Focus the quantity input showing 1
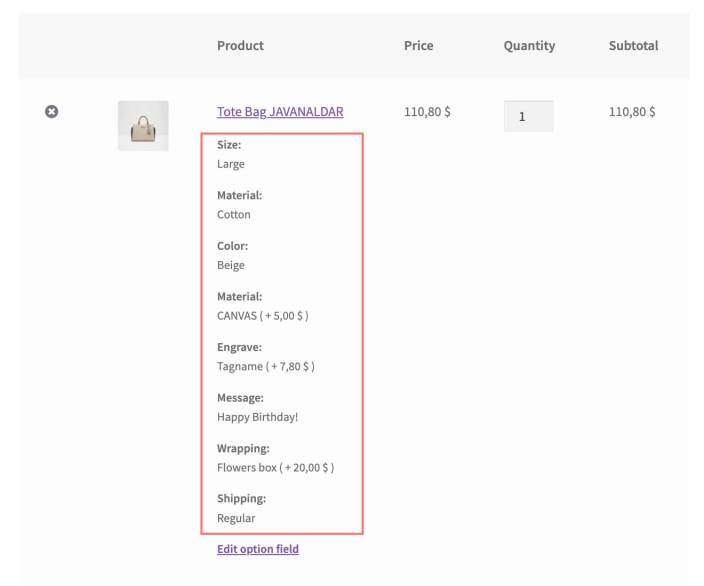 click(528, 116)
